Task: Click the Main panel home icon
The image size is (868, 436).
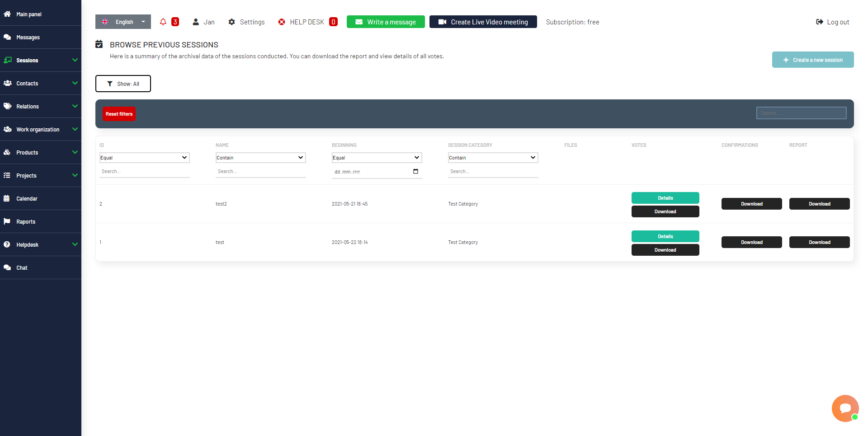Action: pyautogui.click(x=8, y=14)
